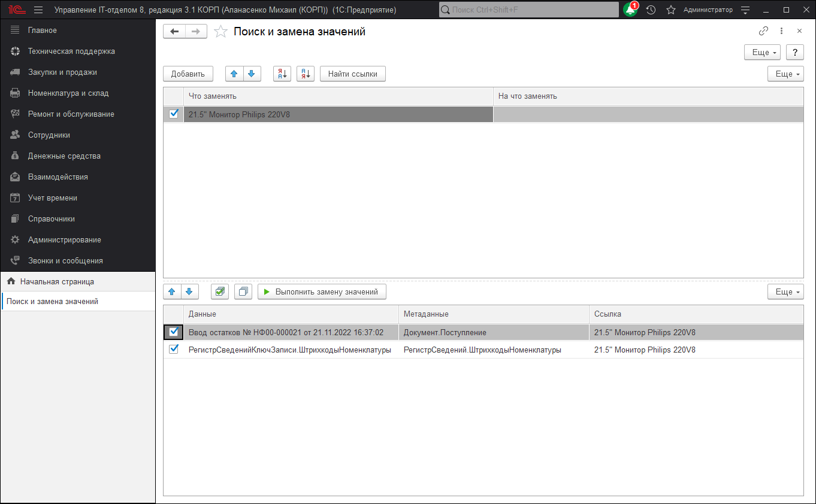Toggle checkbox for Ввод остатков № НФ00-000021
The image size is (816, 504).
174,332
